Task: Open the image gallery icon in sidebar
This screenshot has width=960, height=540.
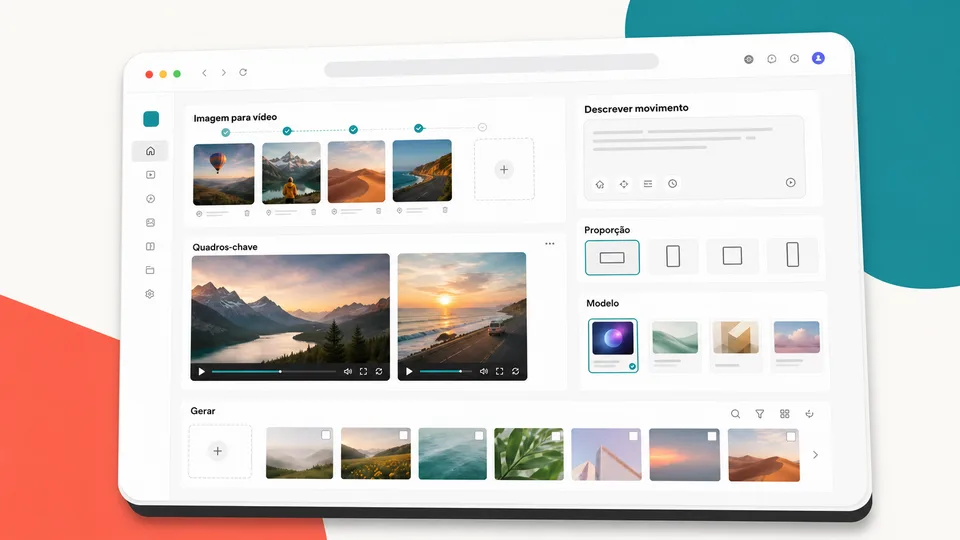Action: click(150, 222)
